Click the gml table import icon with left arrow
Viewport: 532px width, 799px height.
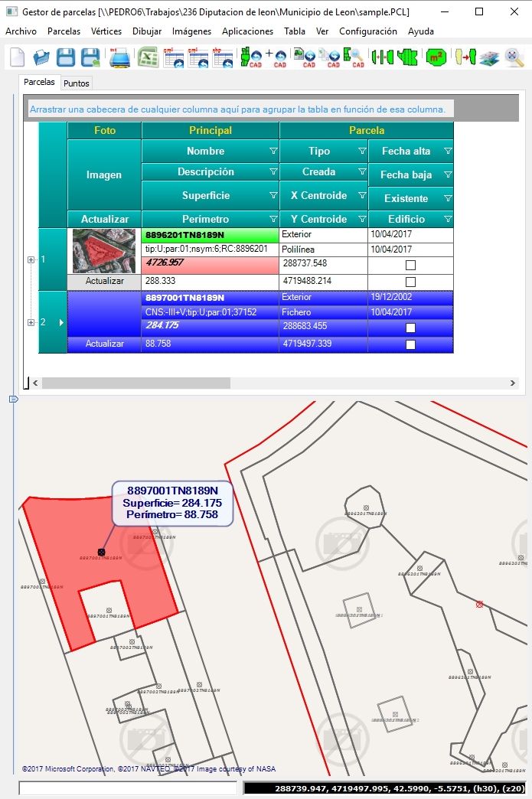coord(198,57)
